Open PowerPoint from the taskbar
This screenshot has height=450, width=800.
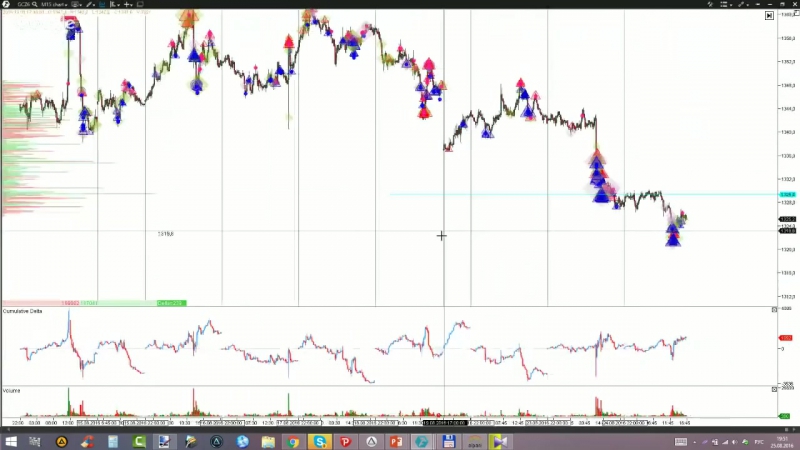pos(396,441)
